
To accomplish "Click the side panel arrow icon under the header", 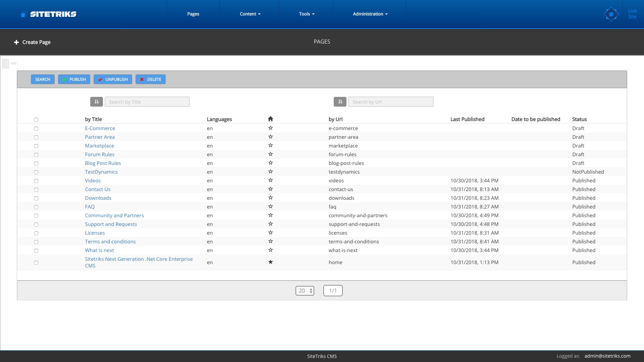I will [x=14, y=63].
